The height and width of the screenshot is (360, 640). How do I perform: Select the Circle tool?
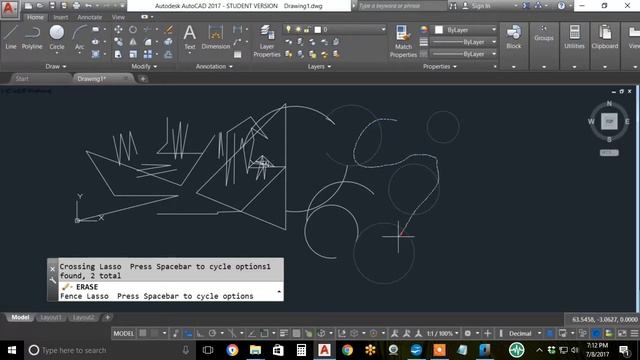tap(57, 37)
